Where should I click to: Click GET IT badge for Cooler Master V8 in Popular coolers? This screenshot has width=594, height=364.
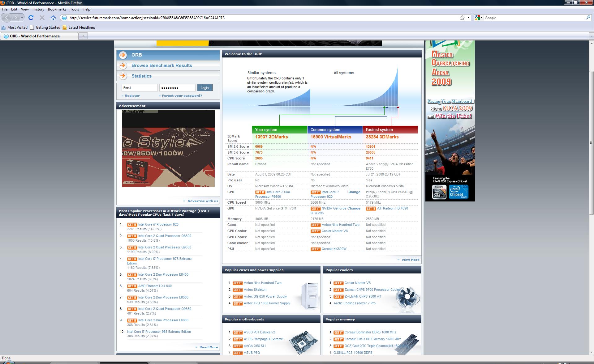point(338,283)
